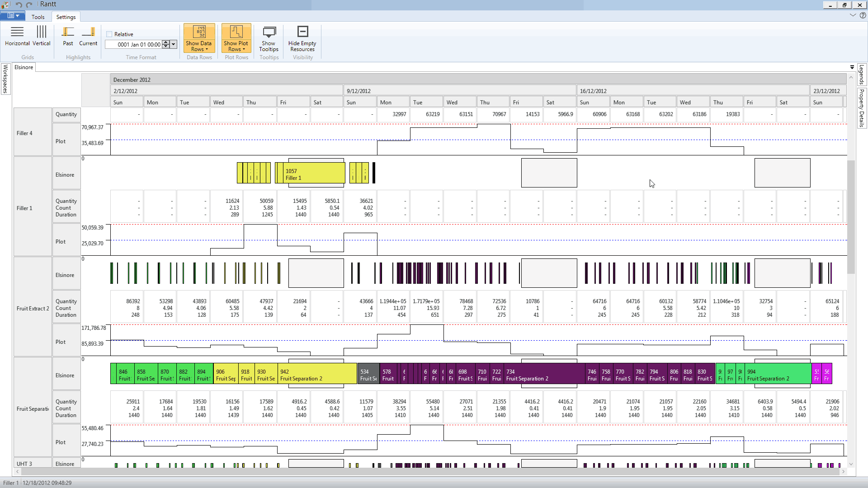Open the blue application menu dropdown
This screenshot has height=488, width=868.
(x=13, y=16)
